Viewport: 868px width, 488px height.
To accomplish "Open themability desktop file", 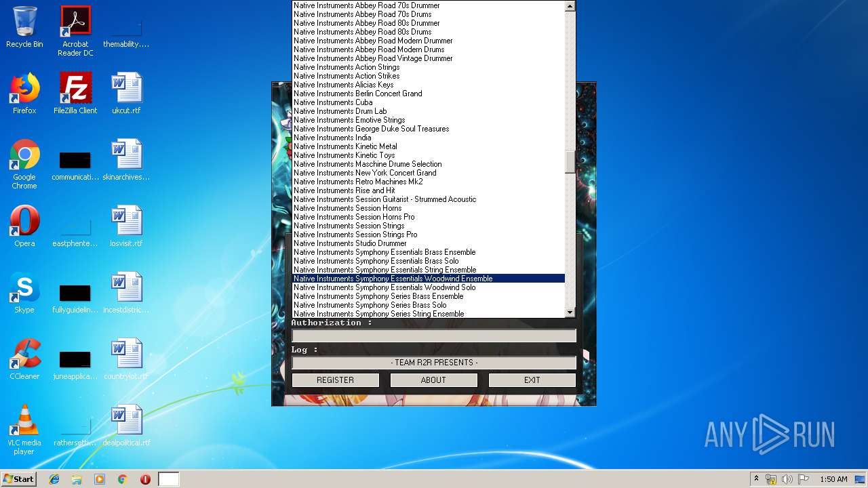I will 126,31.
